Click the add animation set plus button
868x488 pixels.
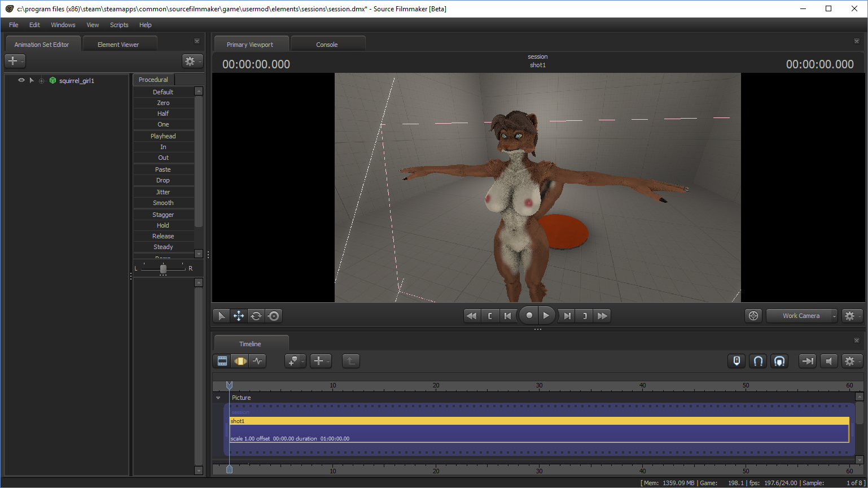click(x=15, y=61)
